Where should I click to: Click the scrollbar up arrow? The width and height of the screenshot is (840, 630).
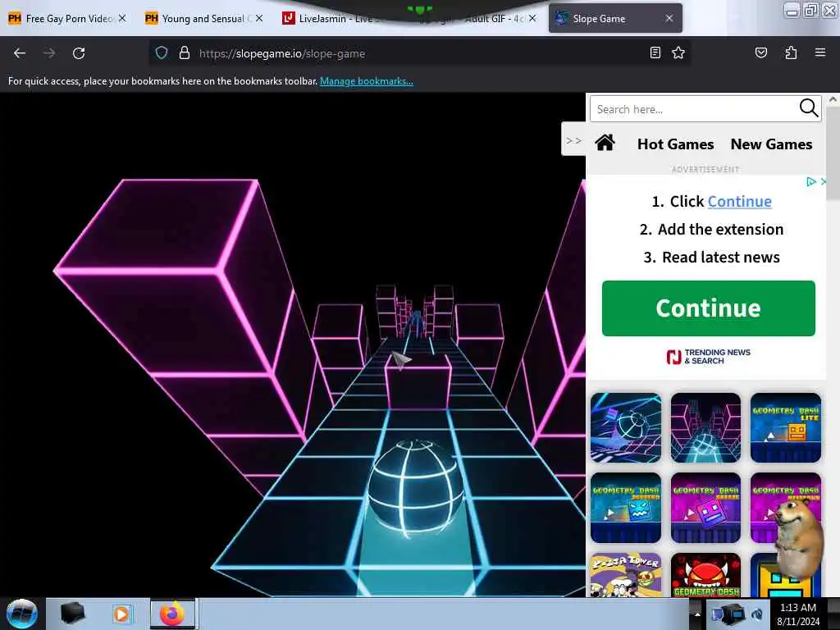tap(833, 99)
